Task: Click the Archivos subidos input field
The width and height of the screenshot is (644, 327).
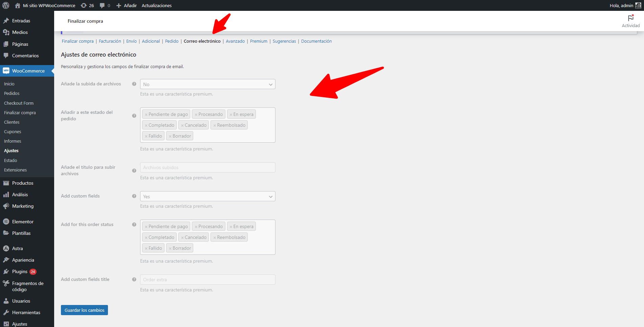Action: pyautogui.click(x=207, y=167)
